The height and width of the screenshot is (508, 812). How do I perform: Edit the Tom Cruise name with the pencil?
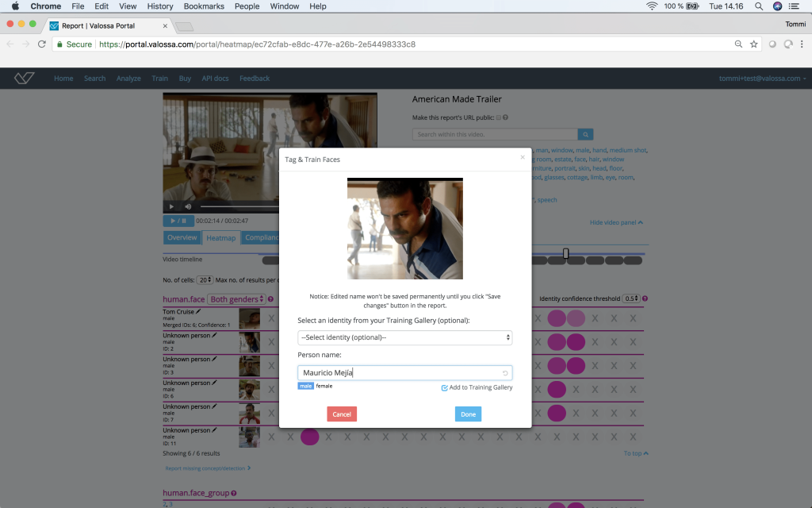(198, 311)
